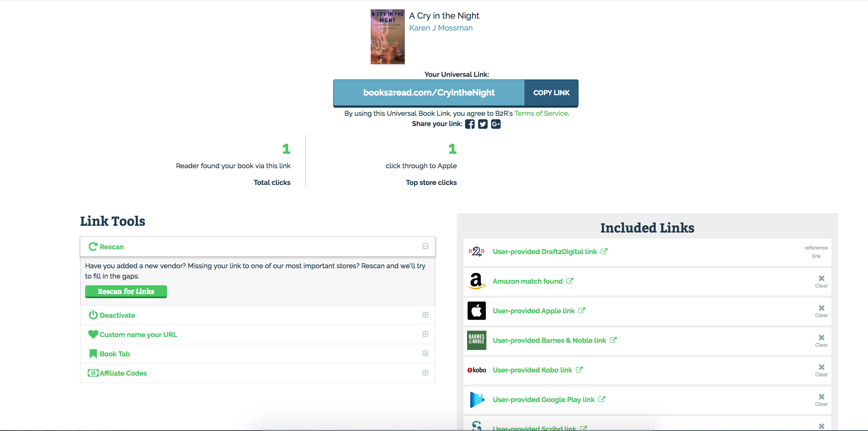Share link on Facebook icon
Image resolution: width=868 pixels, height=431 pixels.
click(x=470, y=124)
